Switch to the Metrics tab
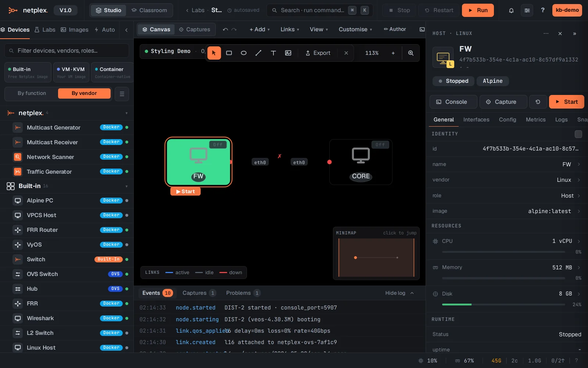 535,120
